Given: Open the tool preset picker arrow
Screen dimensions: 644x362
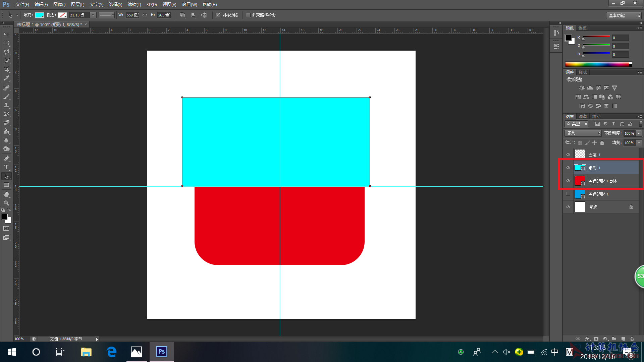Looking at the screenshot, I should click(17, 15).
